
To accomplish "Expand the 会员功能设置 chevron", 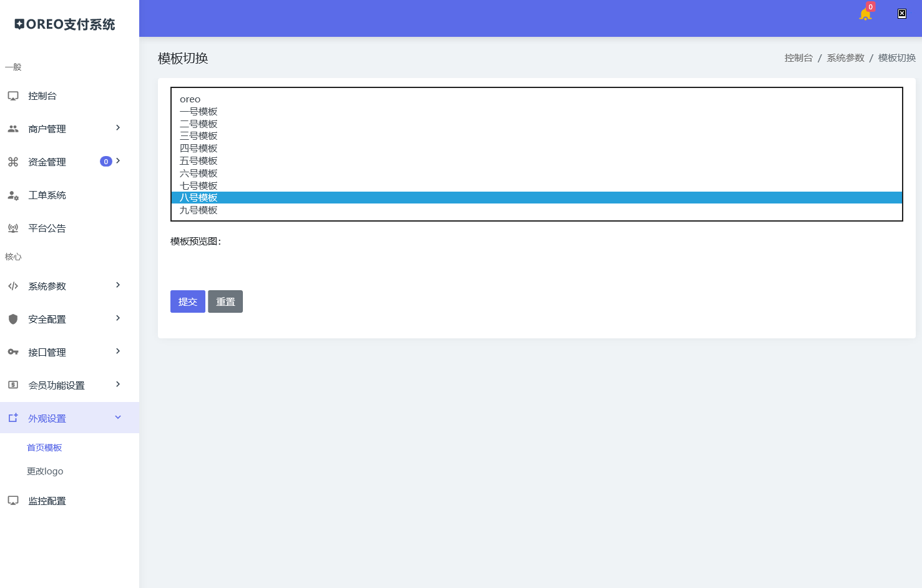I will coord(118,385).
